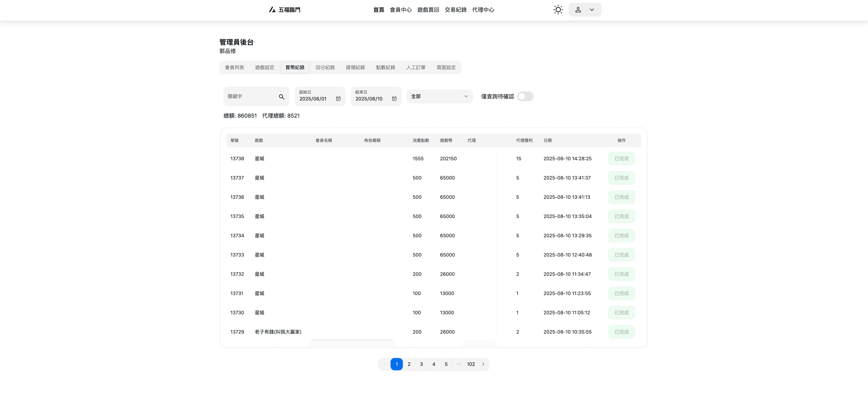Click 已完成 button for order 13733
This screenshot has width=868, height=413.
(x=621, y=255)
